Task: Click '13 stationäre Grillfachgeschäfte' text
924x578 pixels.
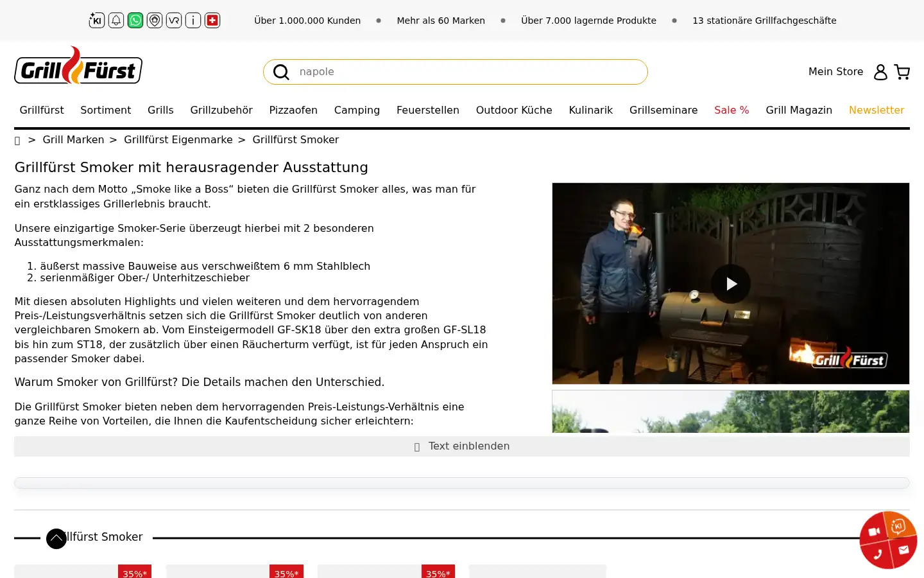Action: pos(764,21)
